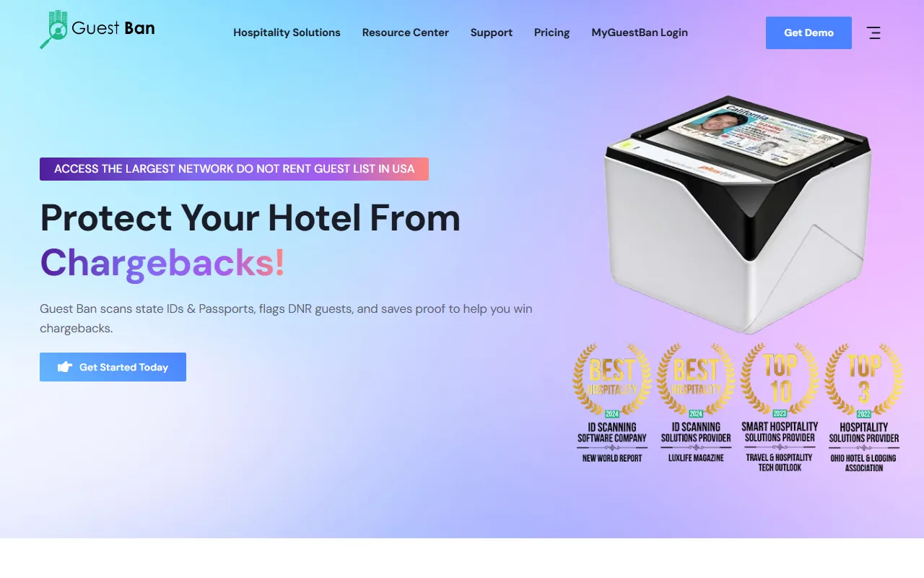This screenshot has width=924, height=578.
Task: Click the ID scanner device image
Action: tap(738, 214)
